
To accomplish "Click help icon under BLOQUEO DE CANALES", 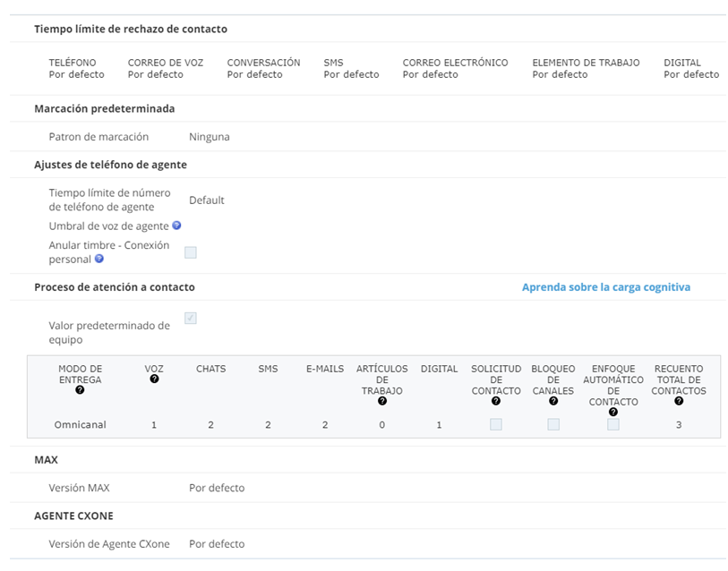I will [553, 401].
